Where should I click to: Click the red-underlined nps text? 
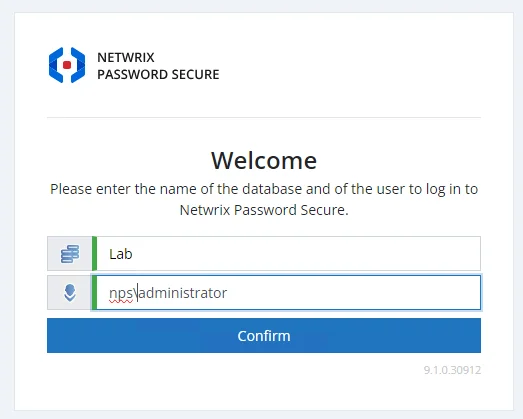[x=121, y=294]
